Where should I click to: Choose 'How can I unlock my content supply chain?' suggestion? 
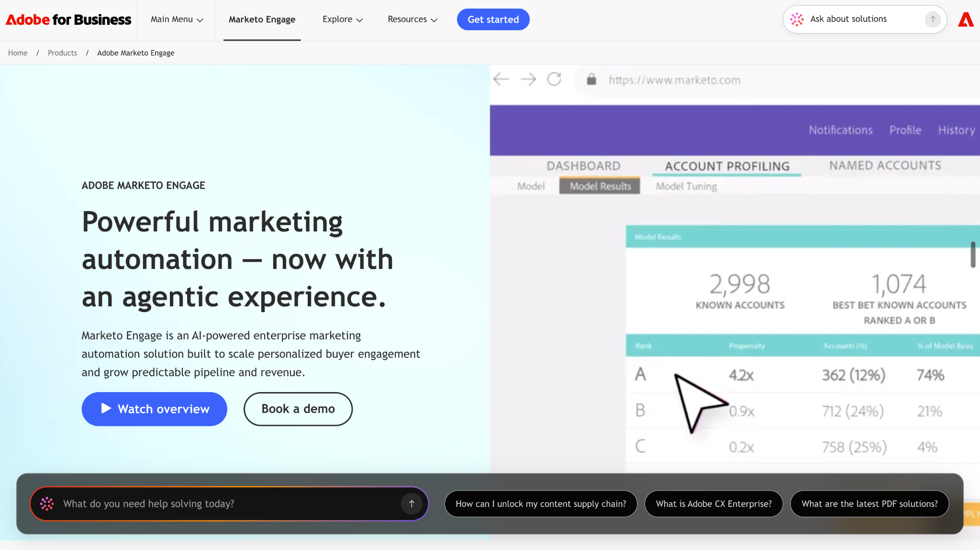tap(541, 504)
